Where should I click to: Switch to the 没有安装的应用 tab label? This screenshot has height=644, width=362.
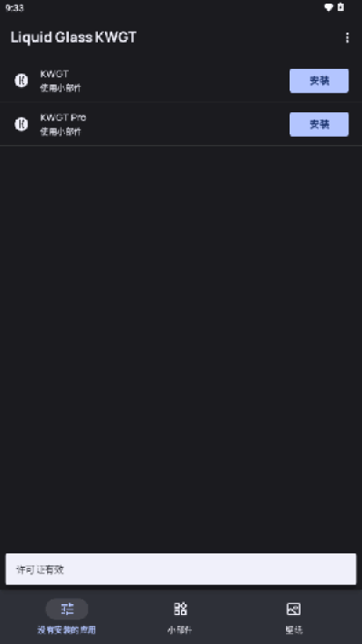[x=66, y=630]
